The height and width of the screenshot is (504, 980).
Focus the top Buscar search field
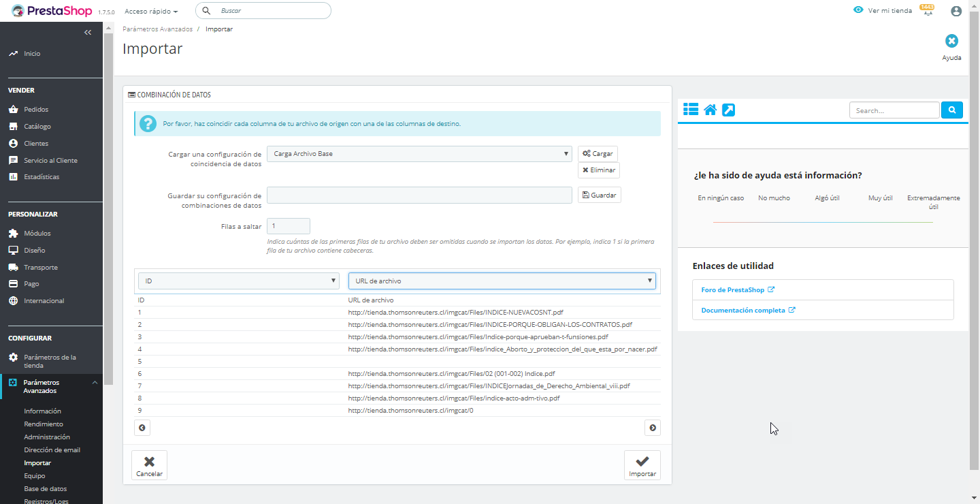pos(263,11)
